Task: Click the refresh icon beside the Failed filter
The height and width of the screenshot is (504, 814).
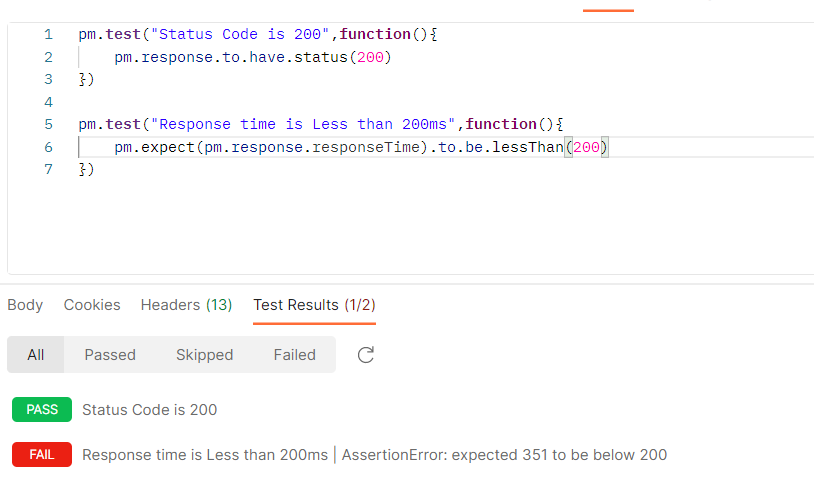Action: 366,355
